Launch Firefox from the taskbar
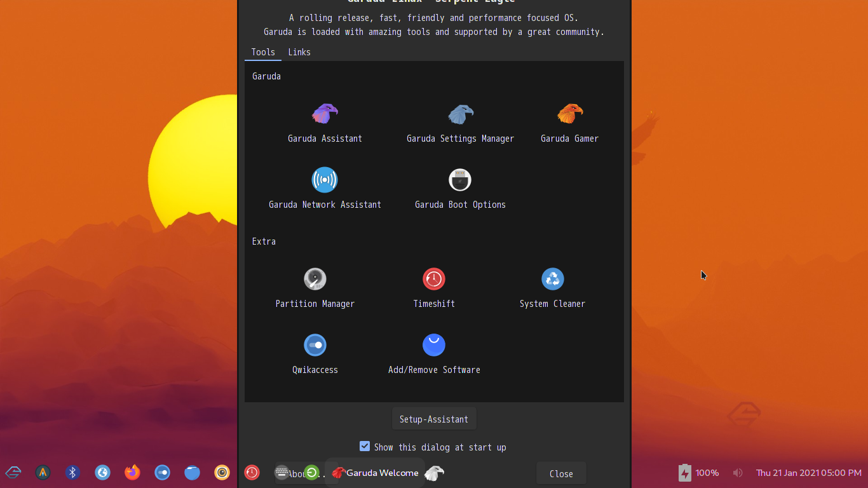The image size is (868, 488). (132, 472)
